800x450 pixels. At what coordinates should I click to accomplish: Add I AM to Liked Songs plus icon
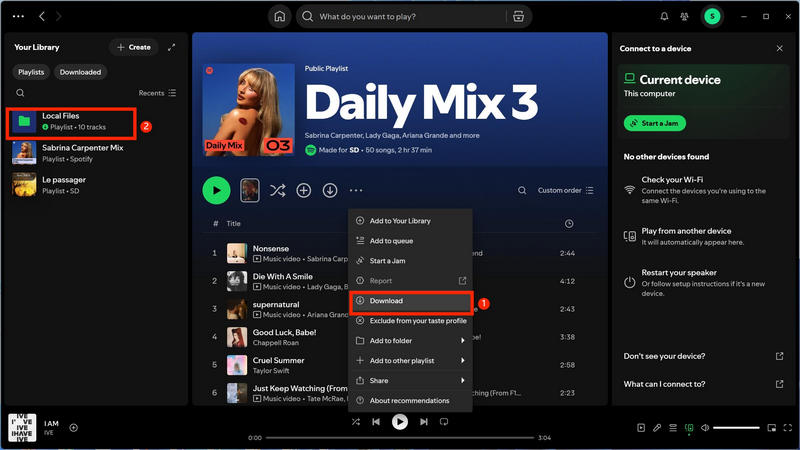(73, 428)
